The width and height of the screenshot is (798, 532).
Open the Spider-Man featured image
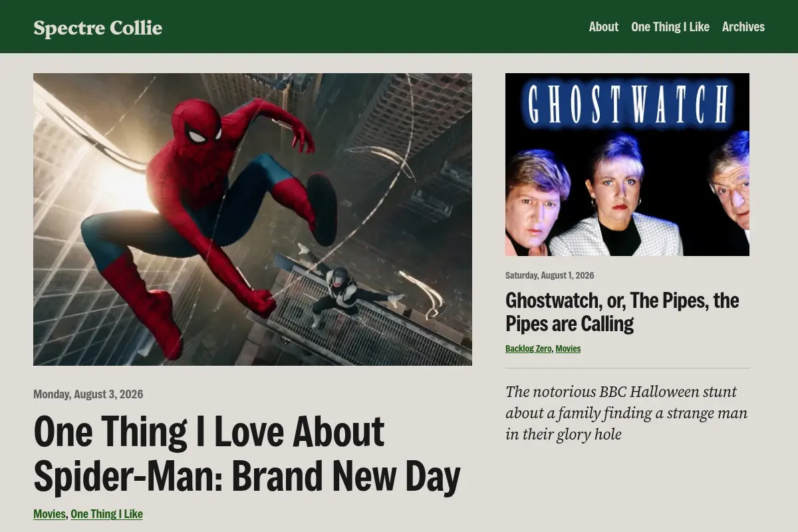[x=253, y=219]
